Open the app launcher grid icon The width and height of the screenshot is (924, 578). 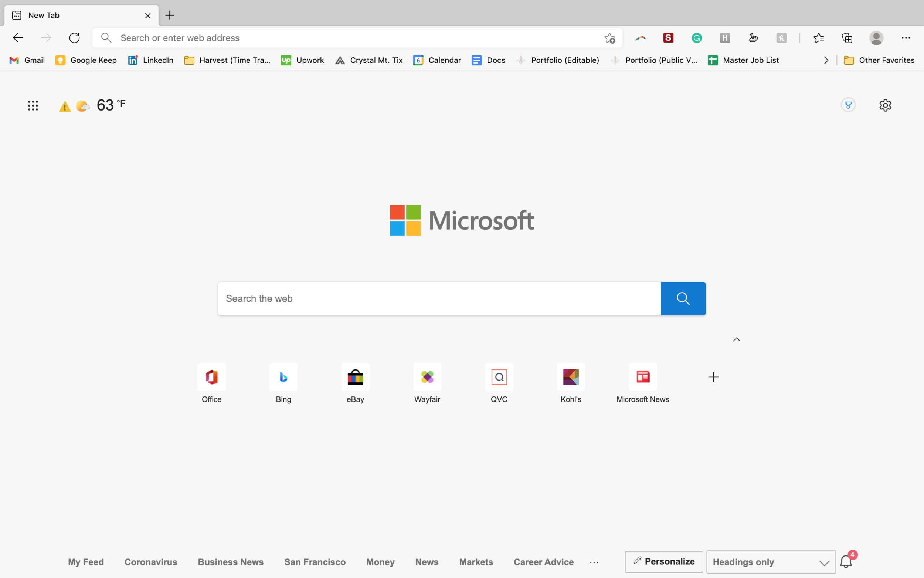(33, 105)
